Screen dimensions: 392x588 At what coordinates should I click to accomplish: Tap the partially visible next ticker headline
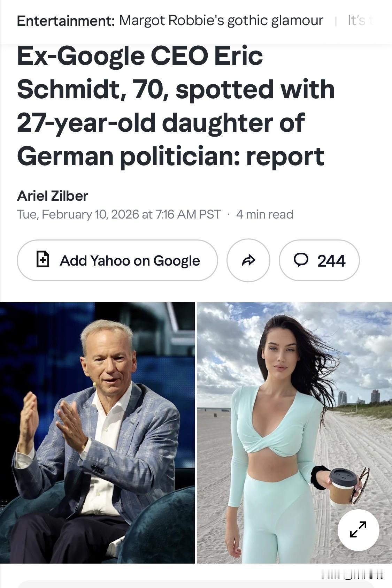point(360,21)
